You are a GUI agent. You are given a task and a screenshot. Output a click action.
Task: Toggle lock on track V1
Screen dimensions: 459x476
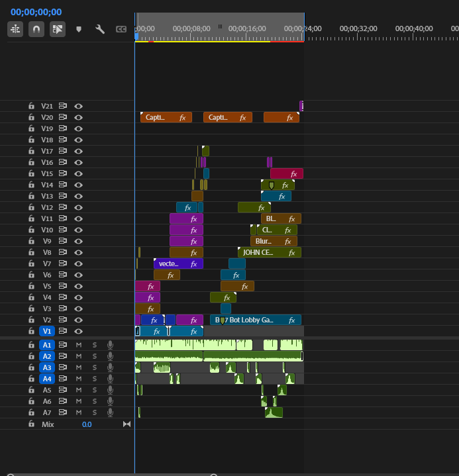[x=31, y=331]
